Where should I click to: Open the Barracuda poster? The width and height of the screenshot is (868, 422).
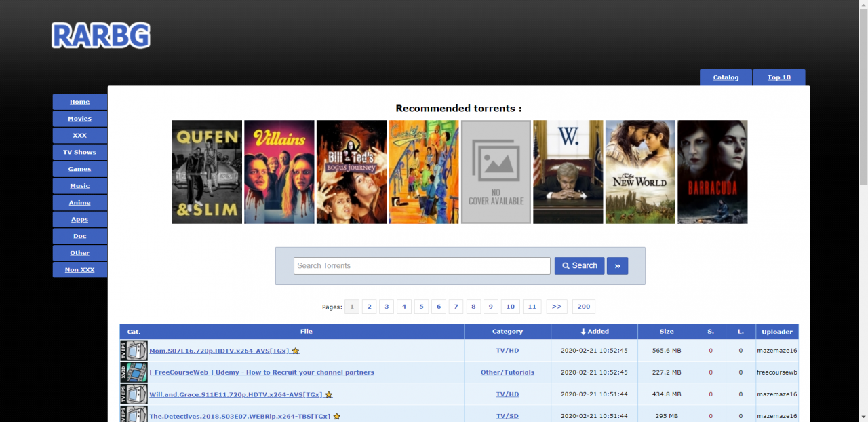coord(713,172)
